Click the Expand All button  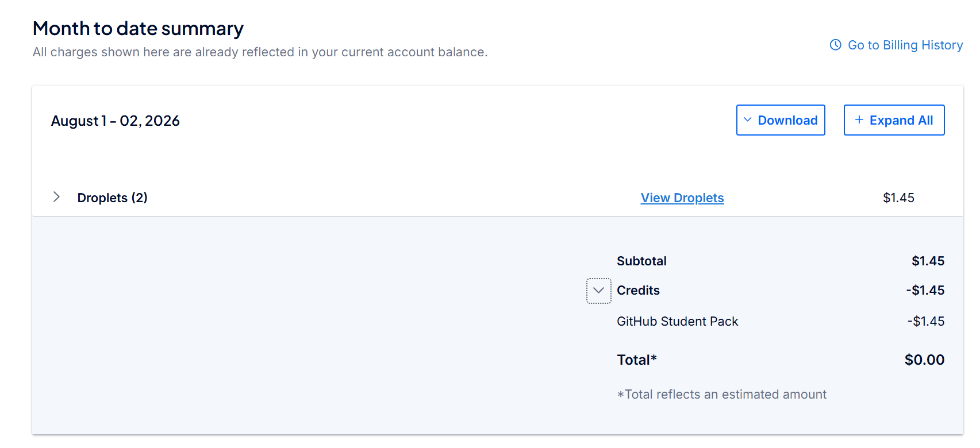click(894, 120)
